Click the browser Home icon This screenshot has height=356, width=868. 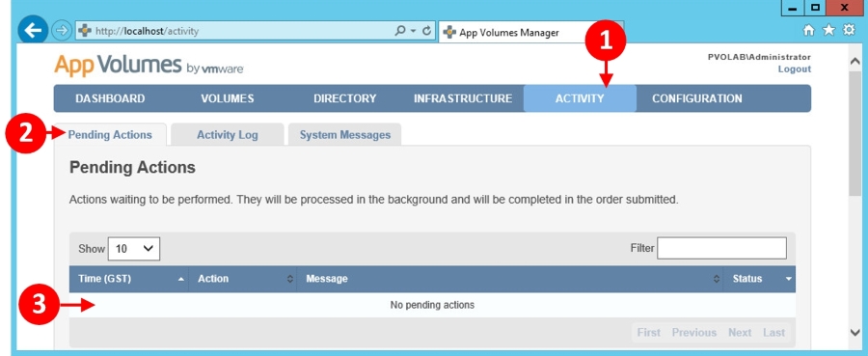click(x=809, y=31)
